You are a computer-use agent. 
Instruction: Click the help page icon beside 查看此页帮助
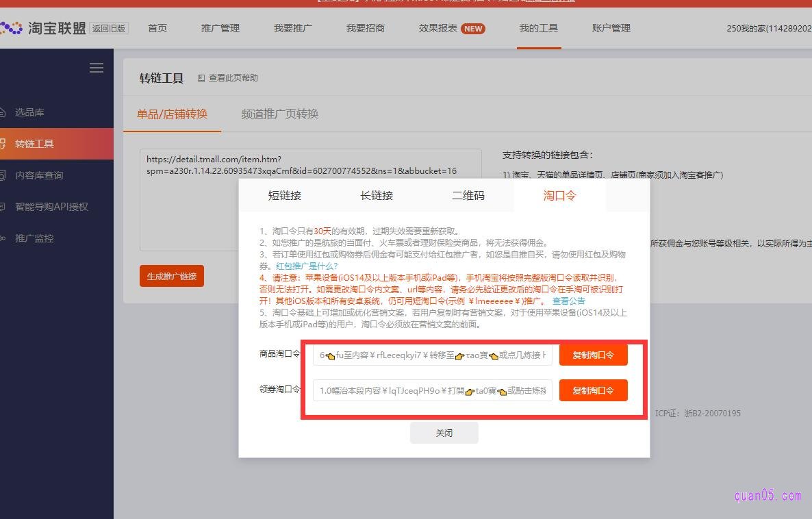click(x=201, y=78)
